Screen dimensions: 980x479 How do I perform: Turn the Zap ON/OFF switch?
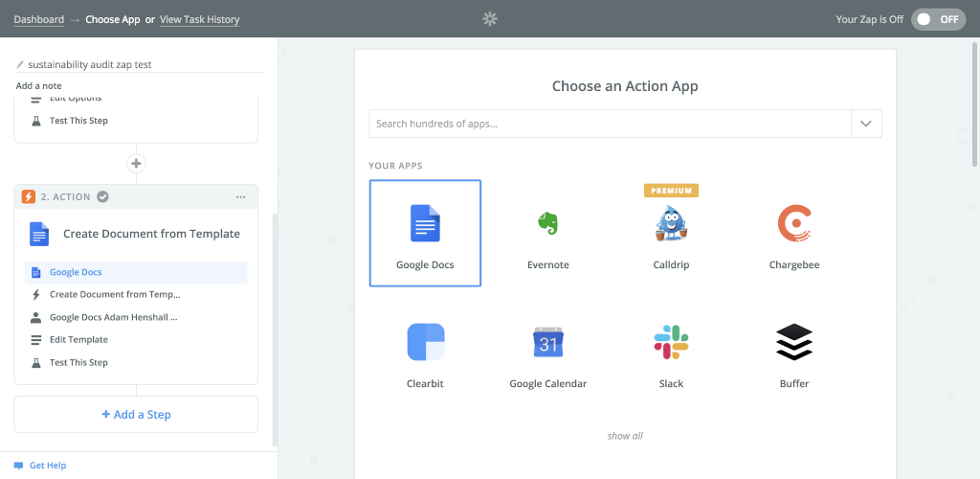938,19
